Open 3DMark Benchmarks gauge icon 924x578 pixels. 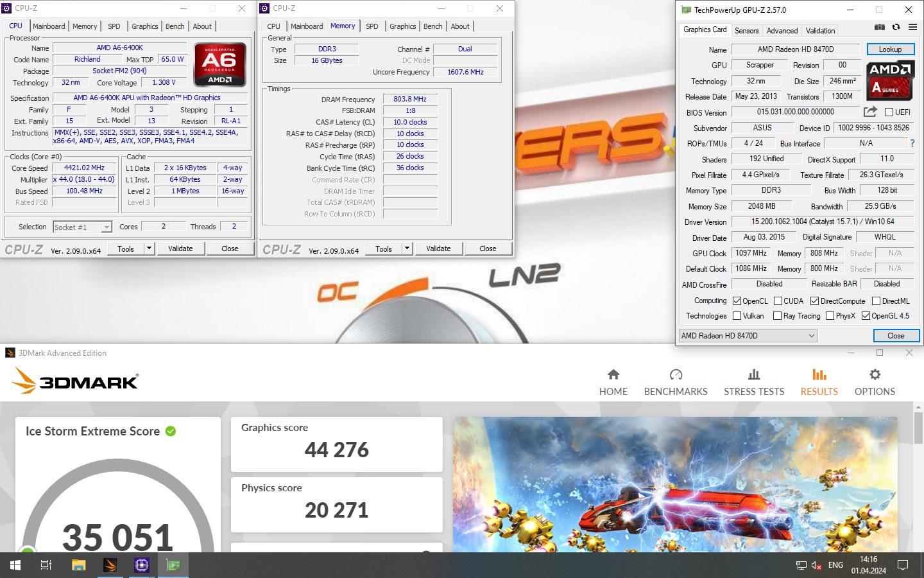tap(676, 374)
